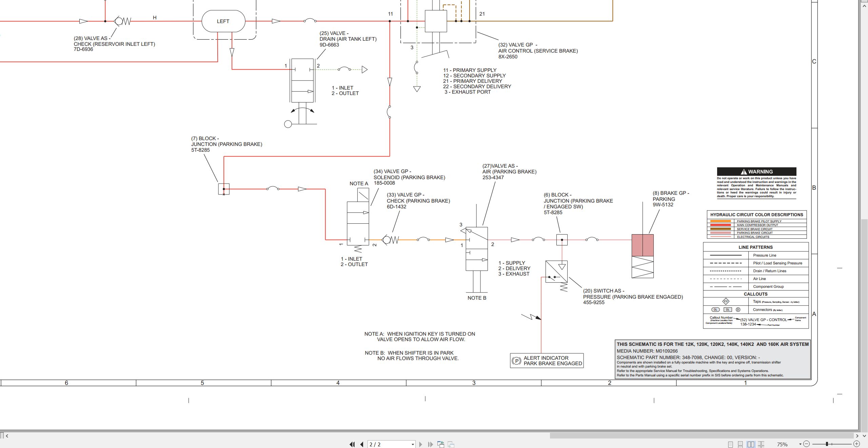The height and width of the screenshot is (448, 868).
Task: Jump to the last page
Action: [x=430, y=444]
